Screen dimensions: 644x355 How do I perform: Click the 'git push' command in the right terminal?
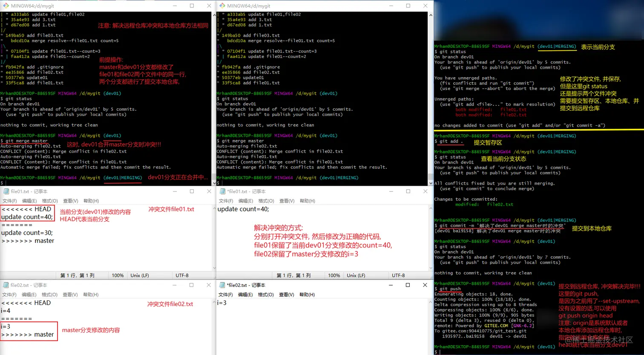(x=450, y=289)
